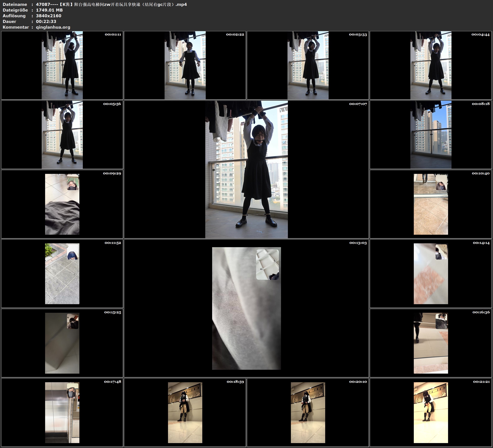Click the lobby frame at 00:18:59
The height and width of the screenshot is (448, 493).
pos(185,412)
